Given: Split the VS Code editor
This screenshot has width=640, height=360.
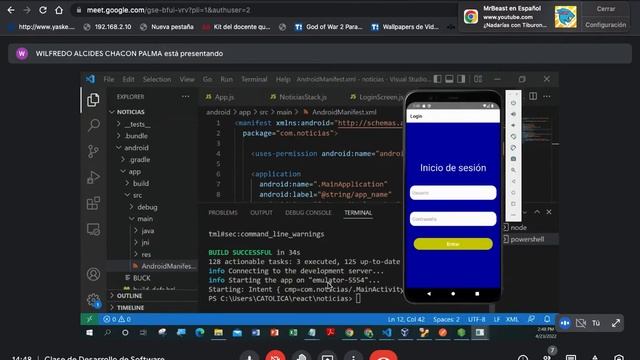Looking at the screenshot, I should click(533, 96).
